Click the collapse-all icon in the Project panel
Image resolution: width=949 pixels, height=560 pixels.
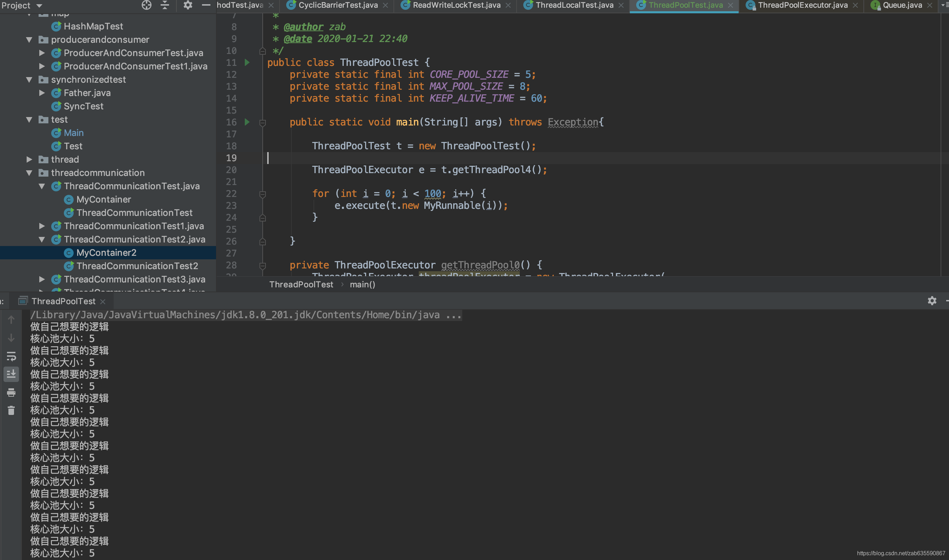coord(165,5)
